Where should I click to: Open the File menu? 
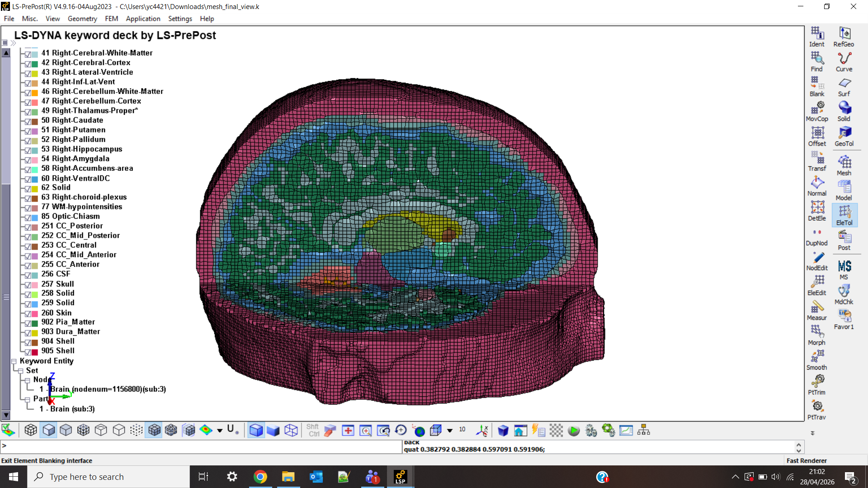(x=9, y=19)
